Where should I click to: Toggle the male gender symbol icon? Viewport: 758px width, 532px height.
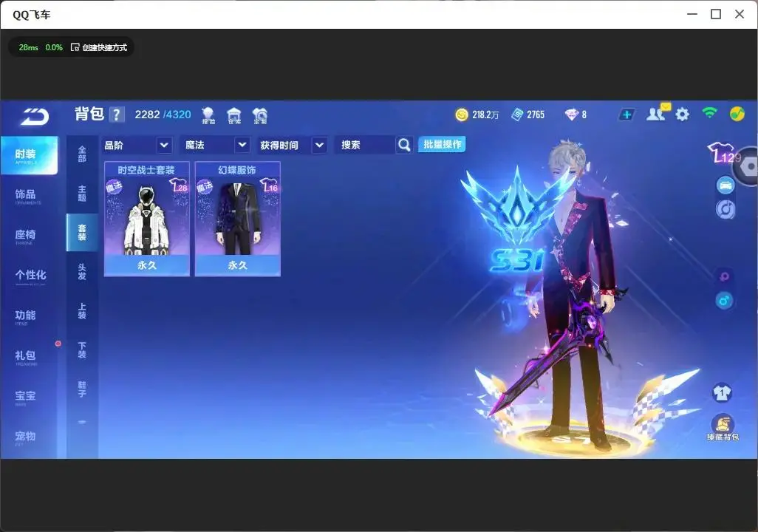click(x=724, y=301)
